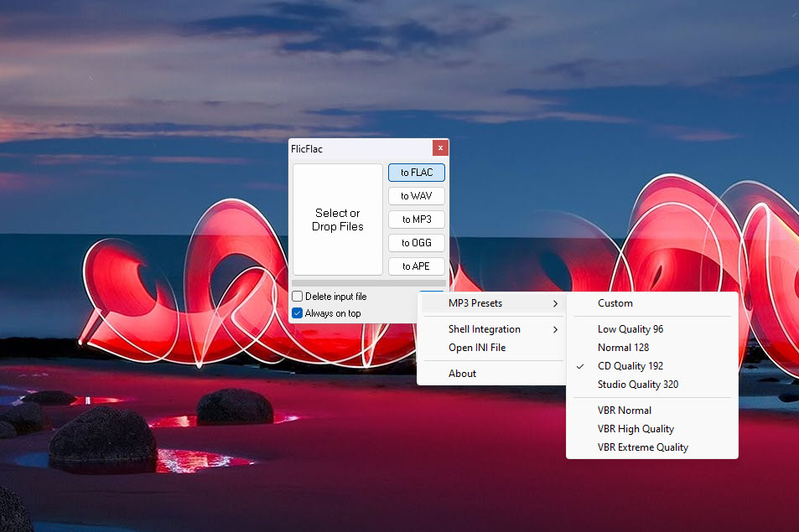799x532 pixels.
Task: Choose Open INI File from menu
Action: click(492, 348)
